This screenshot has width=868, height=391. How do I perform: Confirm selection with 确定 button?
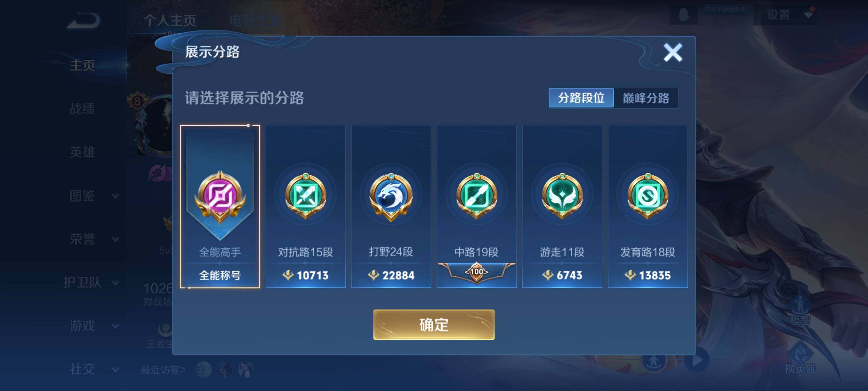[434, 325]
